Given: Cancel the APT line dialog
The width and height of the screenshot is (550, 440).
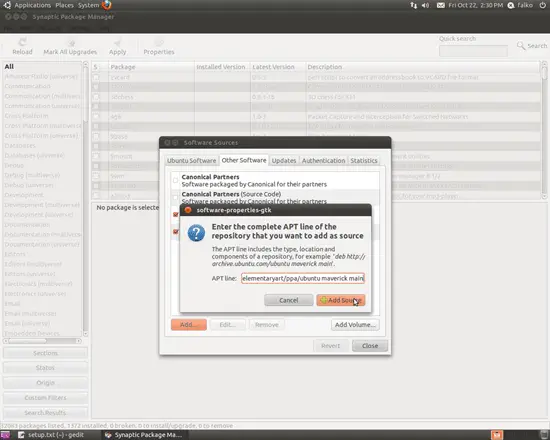Looking at the screenshot, I should (288, 300).
